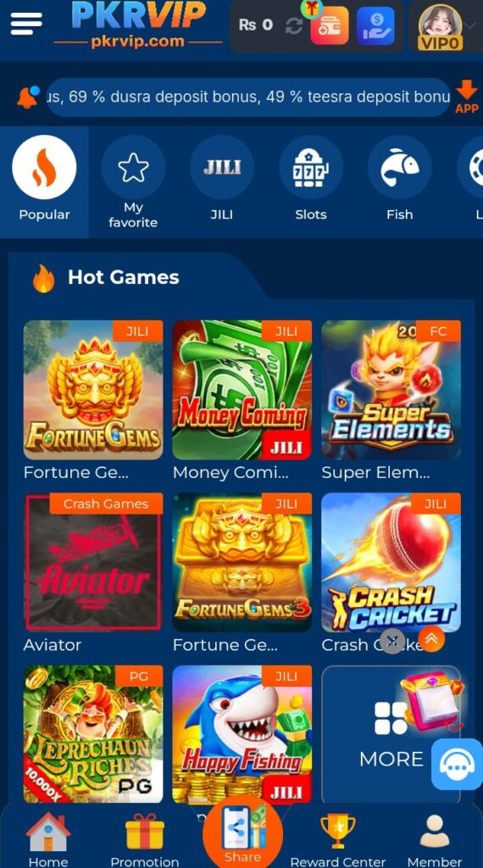Screen dimensions: 483x868
Task: Download the APP via orange arrow
Action: pyautogui.click(x=466, y=97)
